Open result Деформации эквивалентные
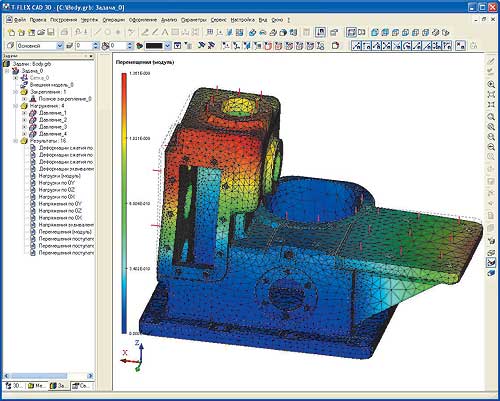Image resolution: width=500 pixels, height=401 pixels. 66,169
